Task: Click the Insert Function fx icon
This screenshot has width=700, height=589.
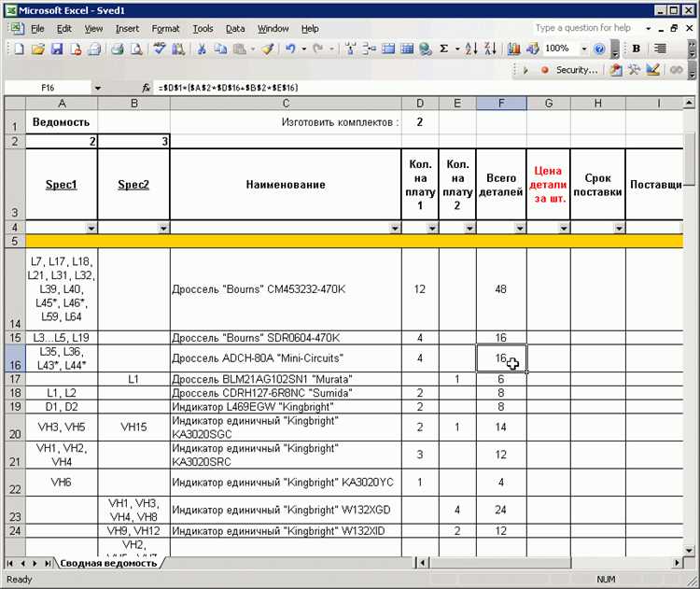Action: pyautogui.click(x=146, y=87)
